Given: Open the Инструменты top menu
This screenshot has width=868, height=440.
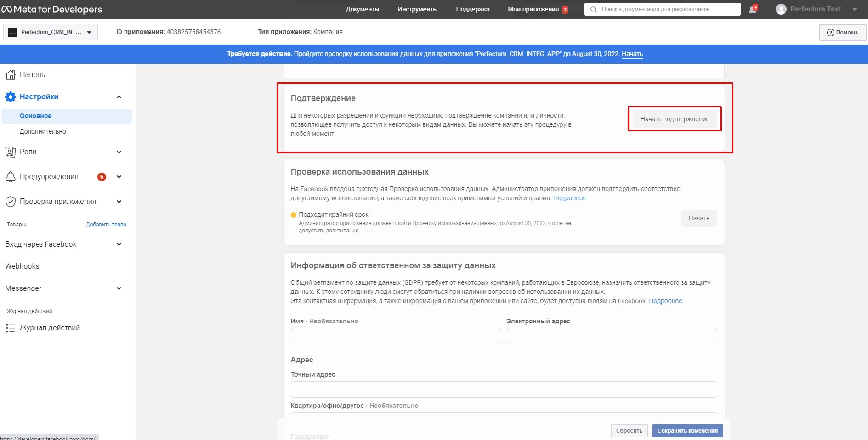Looking at the screenshot, I should coord(417,9).
